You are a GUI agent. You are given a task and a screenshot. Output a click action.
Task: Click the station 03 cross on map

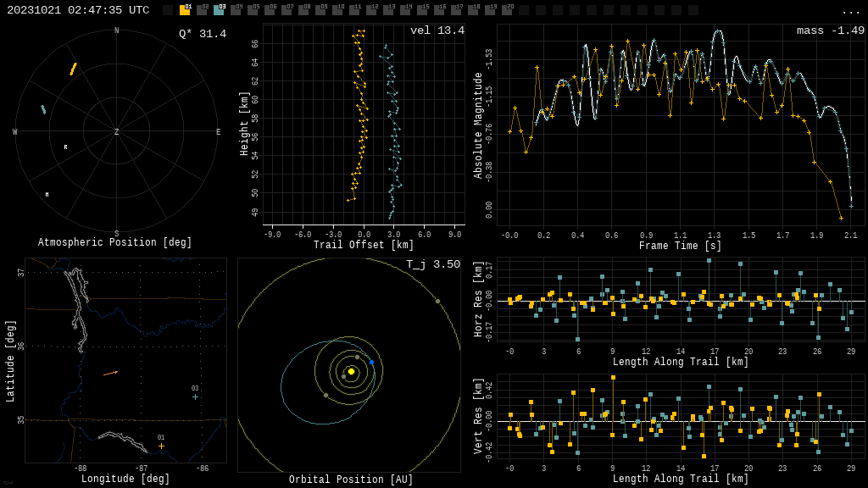(x=195, y=396)
